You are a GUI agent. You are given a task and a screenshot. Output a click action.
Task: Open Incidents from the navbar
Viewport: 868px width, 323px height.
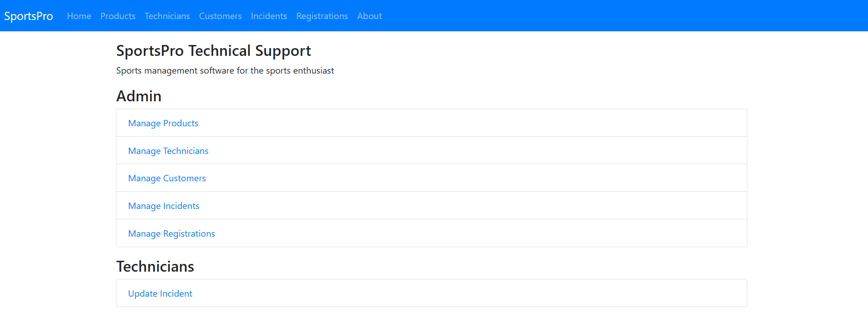point(269,16)
